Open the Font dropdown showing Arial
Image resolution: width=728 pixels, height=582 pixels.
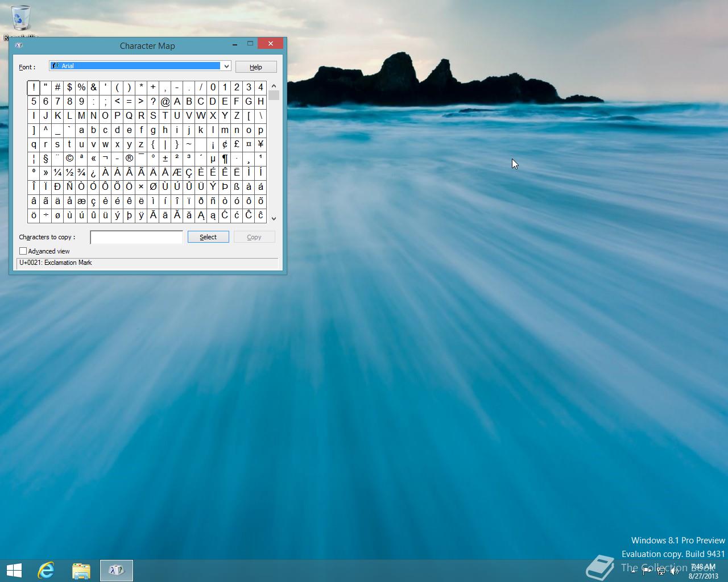coord(140,66)
